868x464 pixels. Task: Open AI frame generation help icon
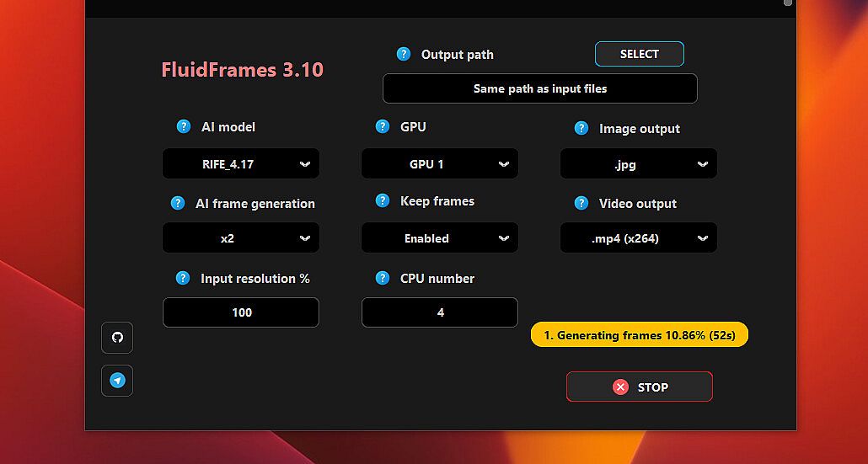coord(178,203)
